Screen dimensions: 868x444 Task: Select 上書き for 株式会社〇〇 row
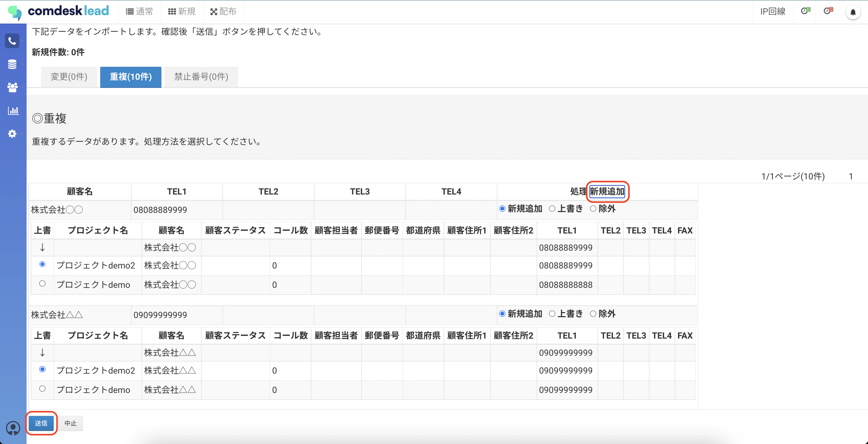[x=552, y=209]
